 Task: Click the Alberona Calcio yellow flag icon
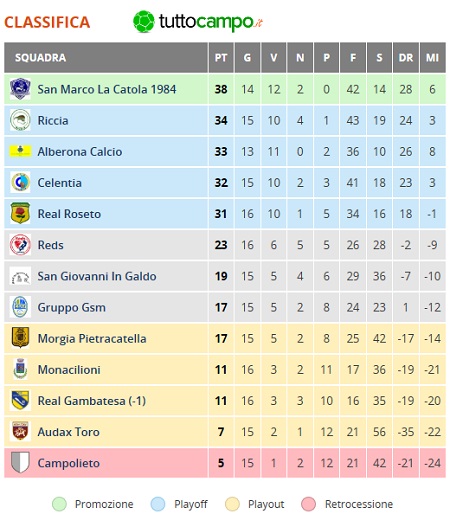20,151
